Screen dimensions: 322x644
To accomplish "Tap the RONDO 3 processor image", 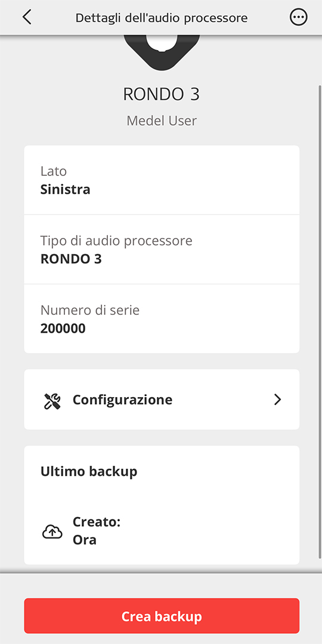I will coord(162,52).
